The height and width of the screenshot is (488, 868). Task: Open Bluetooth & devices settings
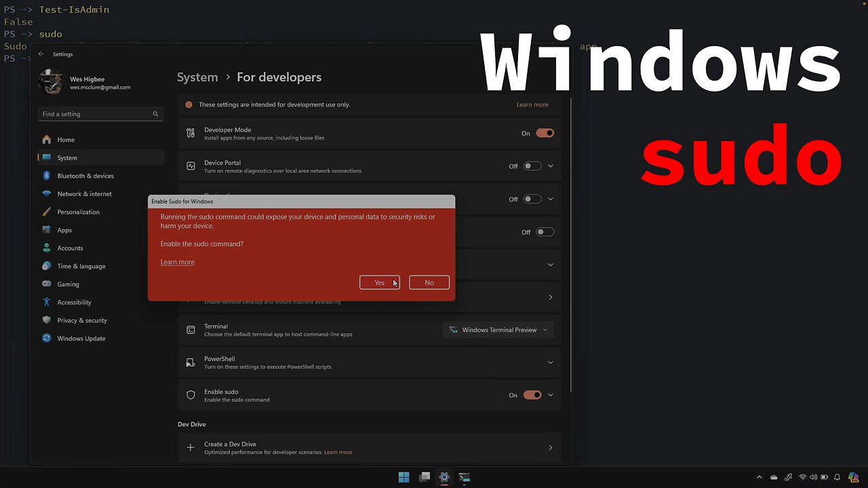coord(85,176)
